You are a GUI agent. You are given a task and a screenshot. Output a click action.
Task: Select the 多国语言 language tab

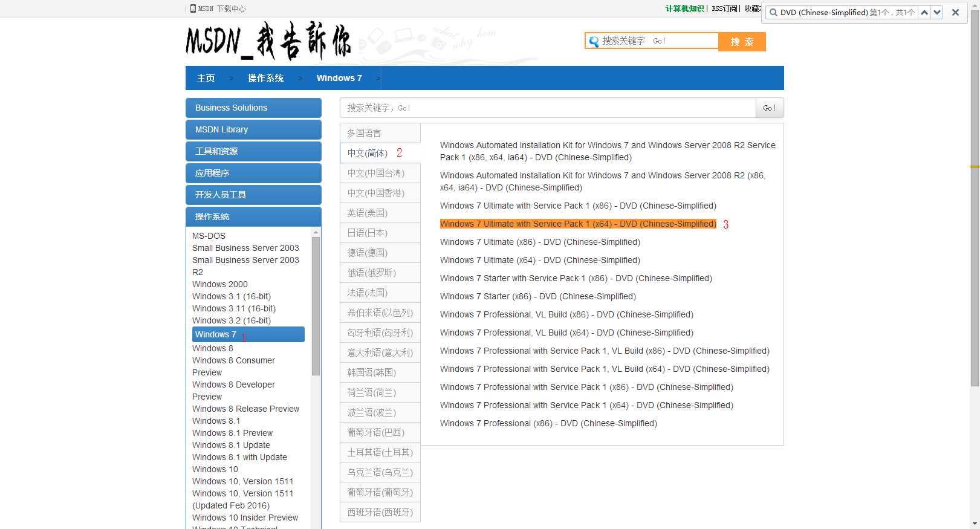tap(380, 133)
